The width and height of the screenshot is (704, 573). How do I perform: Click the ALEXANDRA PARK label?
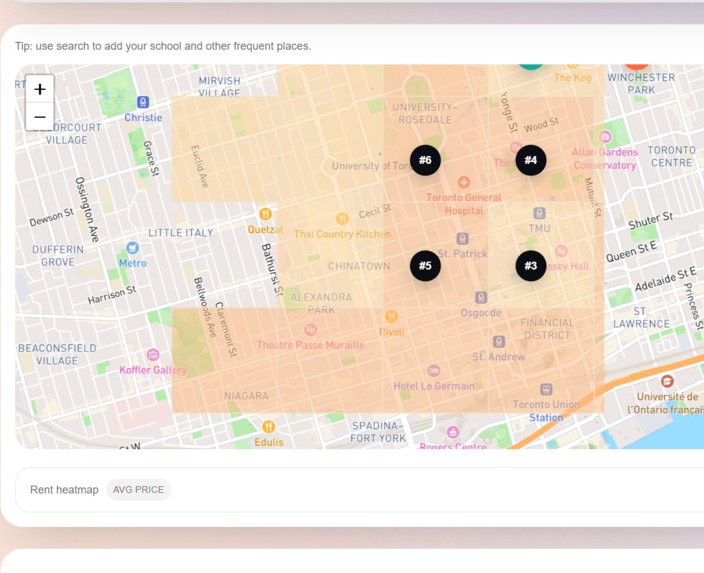[x=321, y=303]
